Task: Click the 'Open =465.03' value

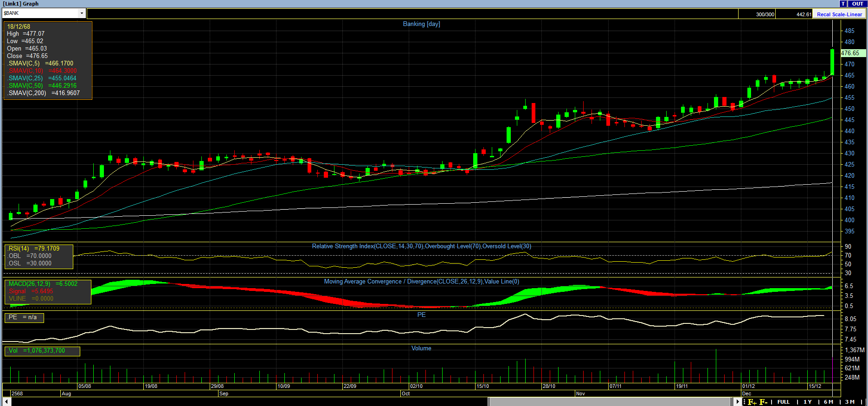Action: (27, 48)
